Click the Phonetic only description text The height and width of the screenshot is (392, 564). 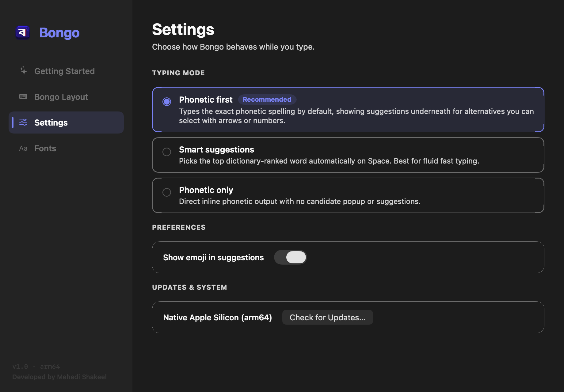300,202
